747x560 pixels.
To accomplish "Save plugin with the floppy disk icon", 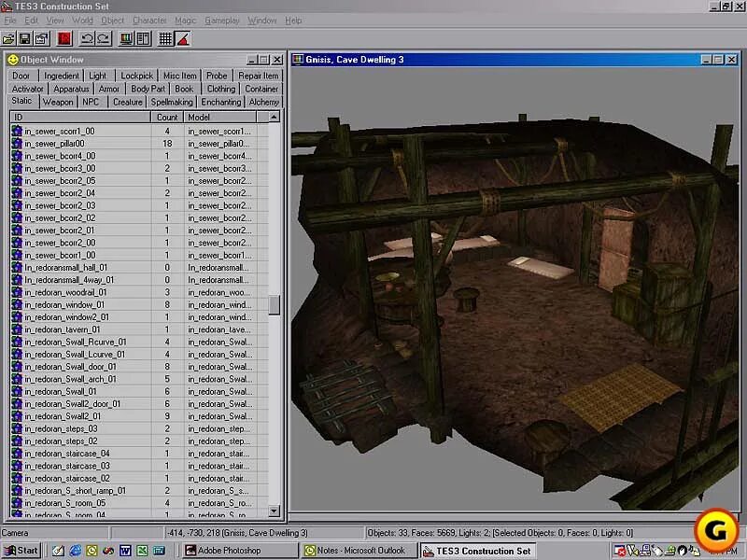I will tap(25, 38).
